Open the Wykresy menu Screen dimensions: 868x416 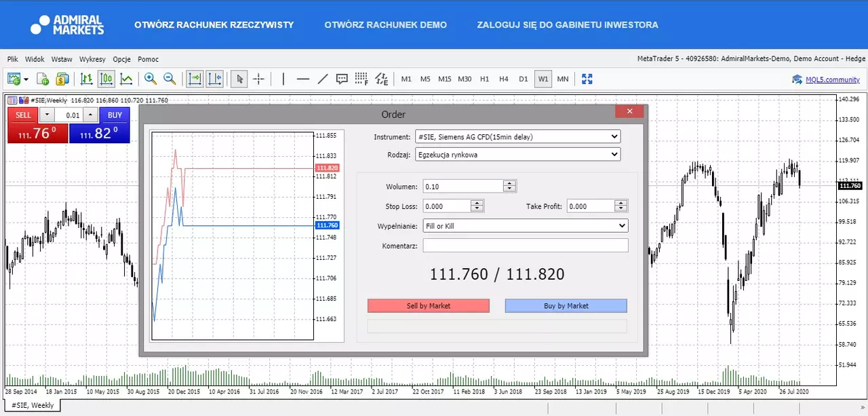point(92,59)
